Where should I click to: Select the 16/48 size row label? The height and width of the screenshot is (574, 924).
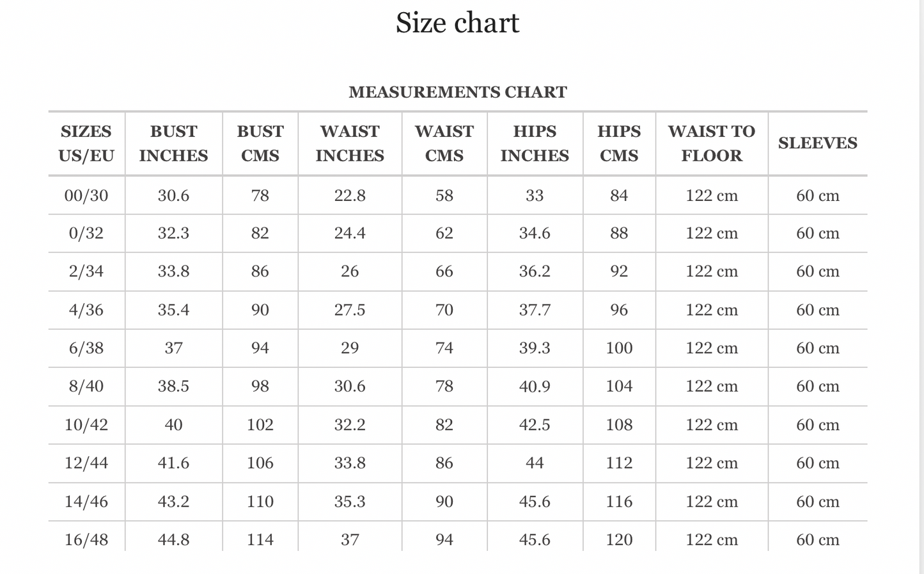point(86,539)
